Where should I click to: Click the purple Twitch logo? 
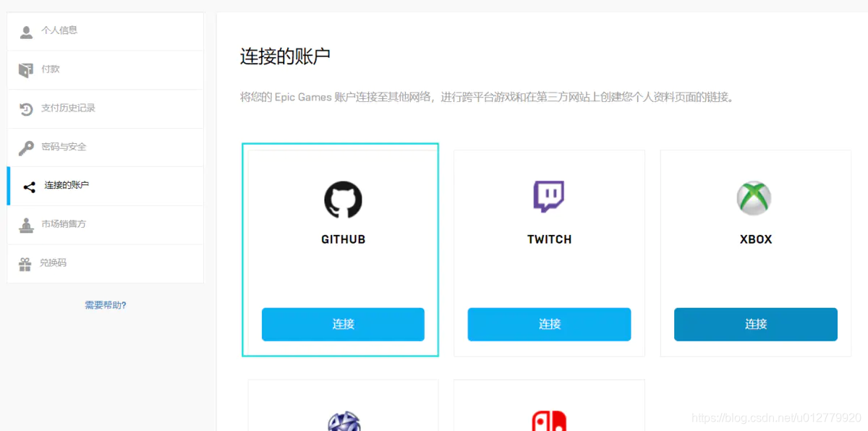click(549, 197)
